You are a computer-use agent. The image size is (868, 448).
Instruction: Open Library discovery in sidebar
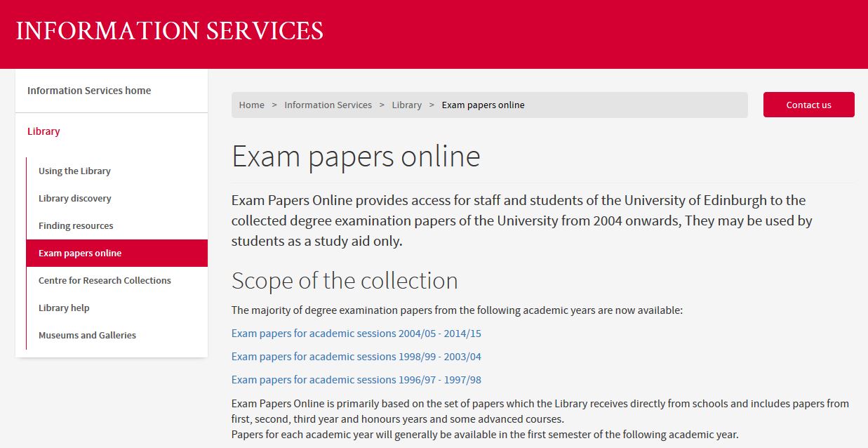click(x=75, y=198)
